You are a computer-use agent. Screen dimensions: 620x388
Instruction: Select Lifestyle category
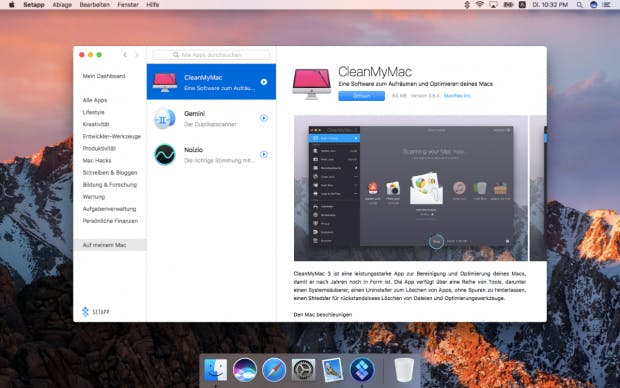(93, 112)
